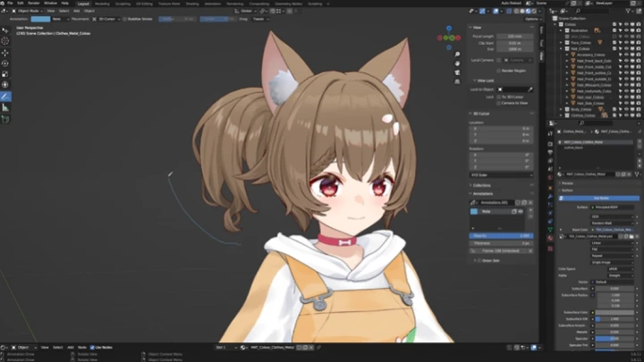Select the Measure tool

click(5, 107)
